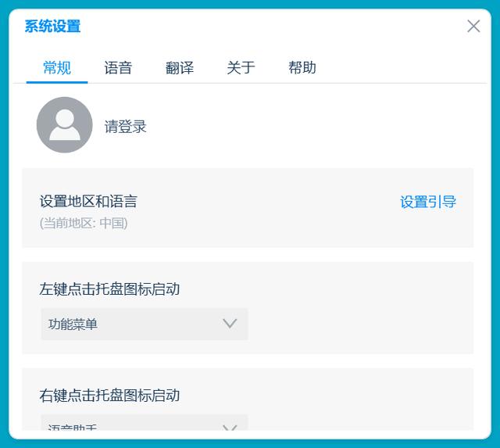This screenshot has width=500, height=448.
Task: Open the 语音 tab
Action: 118,68
